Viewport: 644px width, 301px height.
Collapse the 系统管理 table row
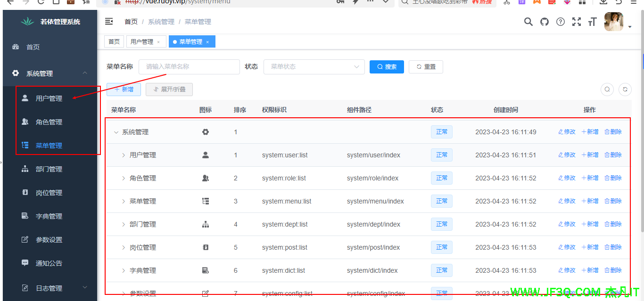point(116,132)
